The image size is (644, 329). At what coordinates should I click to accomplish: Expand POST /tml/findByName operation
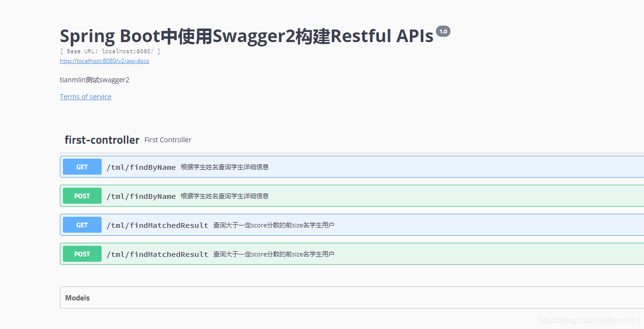(x=352, y=196)
